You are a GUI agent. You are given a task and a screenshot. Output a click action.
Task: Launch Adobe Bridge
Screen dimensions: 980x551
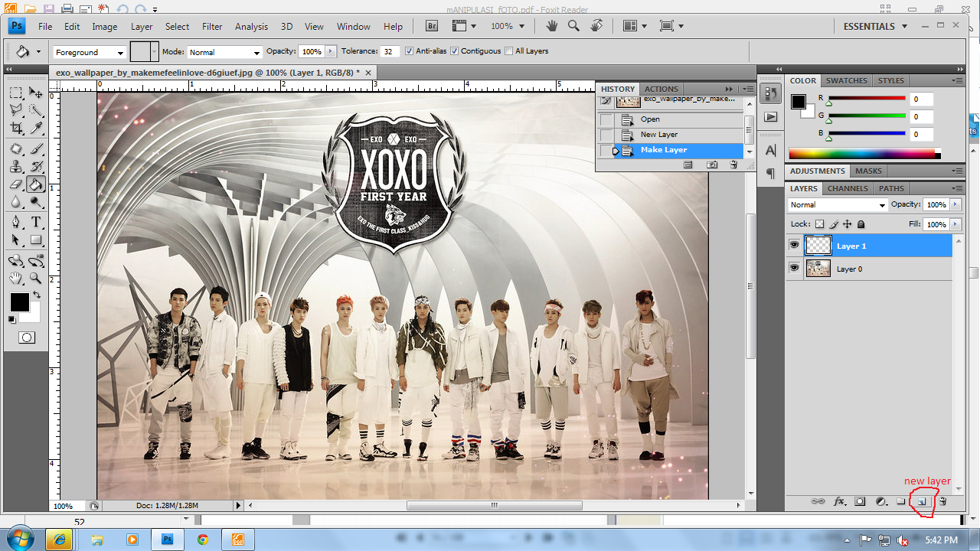click(x=432, y=26)
